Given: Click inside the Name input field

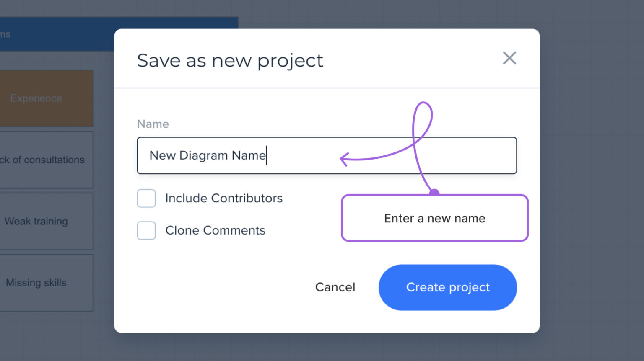Looking at the screenshot, I should [327, 155].
